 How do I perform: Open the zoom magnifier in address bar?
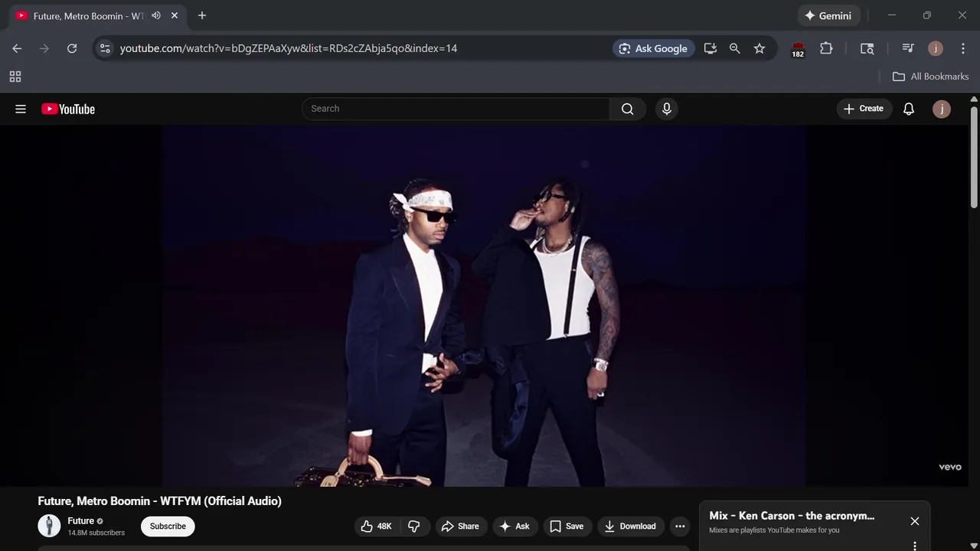(x=735, y=48)
